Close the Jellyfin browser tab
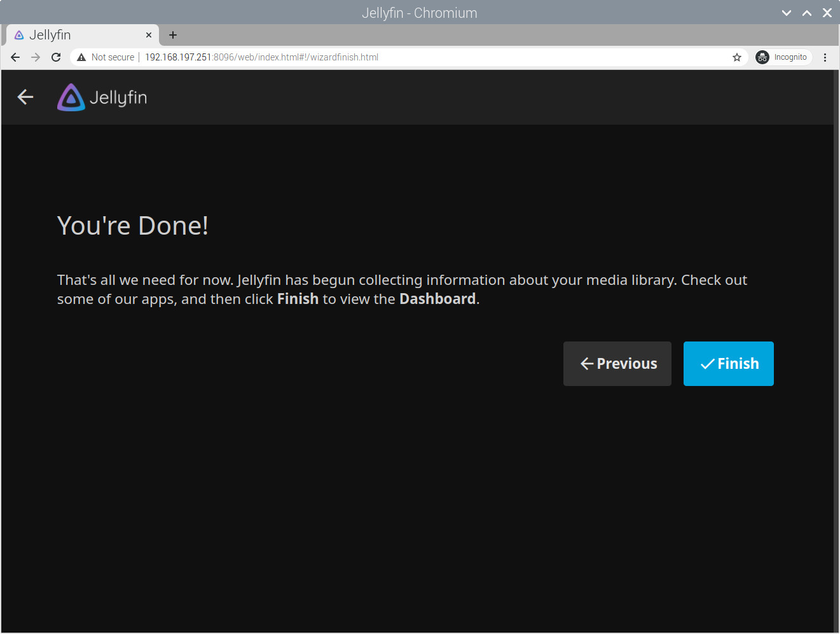 click(149, 36)
